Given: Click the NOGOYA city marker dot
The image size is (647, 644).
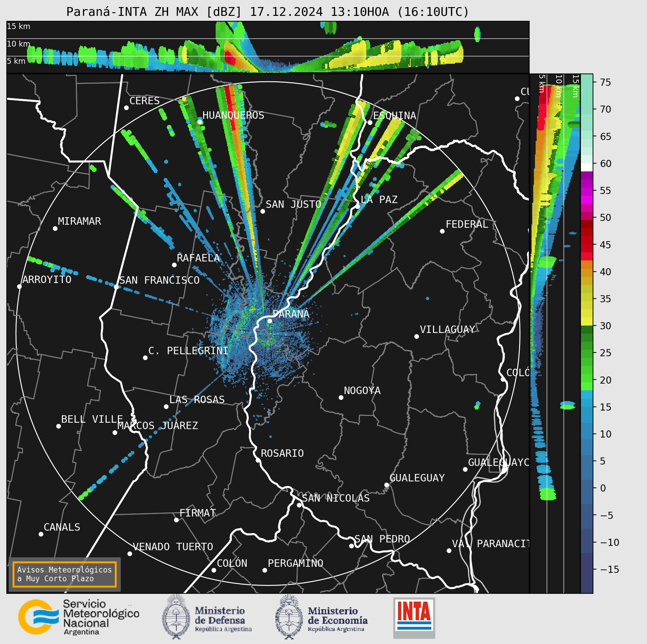Looking at the screenshot, I should pos(341,397).
